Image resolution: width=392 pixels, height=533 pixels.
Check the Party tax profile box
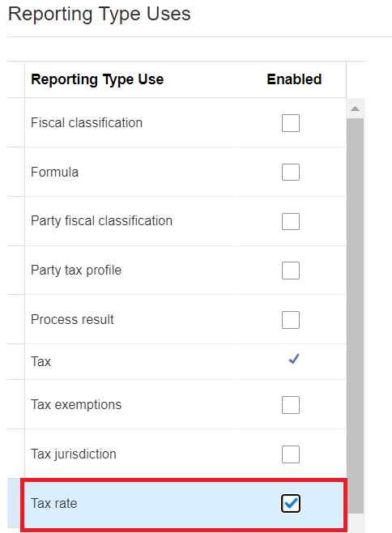(290, 271)
